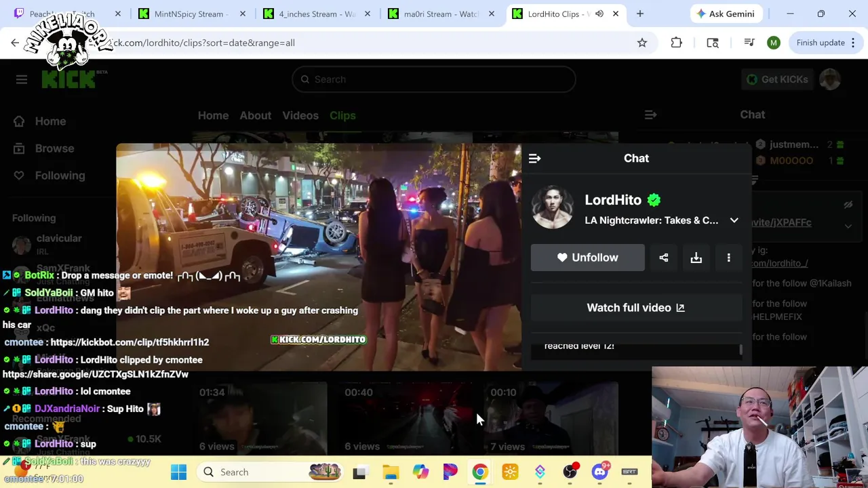Open the 01:34 clip thumbnail

pos(260,417)
